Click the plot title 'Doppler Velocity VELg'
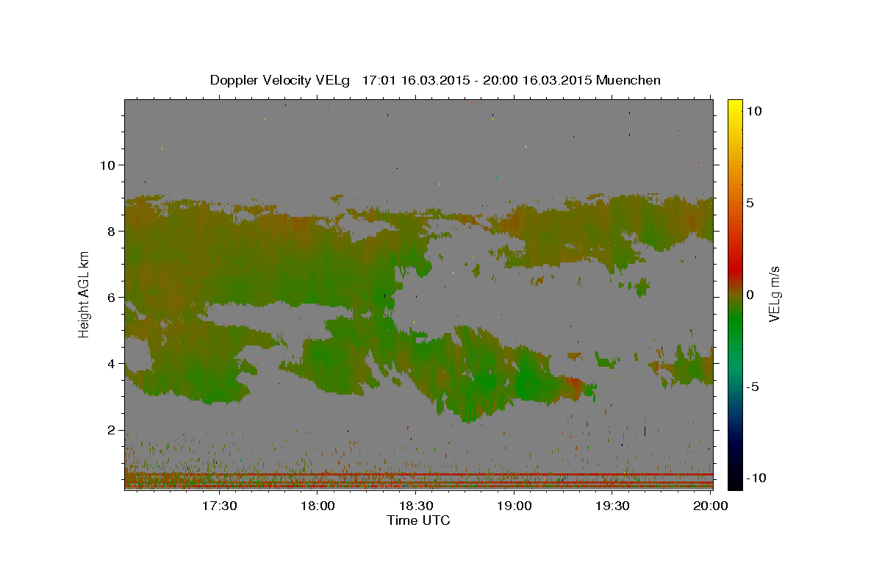The image size is (882, 588). (282, 80)
